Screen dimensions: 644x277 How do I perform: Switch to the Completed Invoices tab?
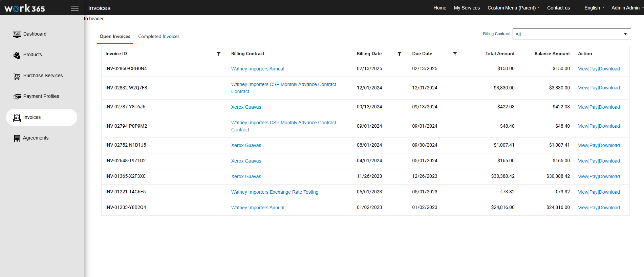159,36
